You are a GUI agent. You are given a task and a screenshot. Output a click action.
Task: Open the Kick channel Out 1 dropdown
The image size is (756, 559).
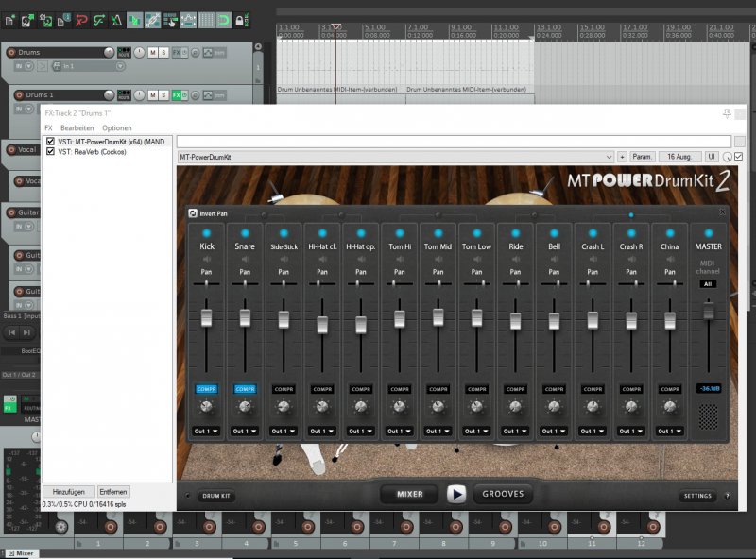206,432
